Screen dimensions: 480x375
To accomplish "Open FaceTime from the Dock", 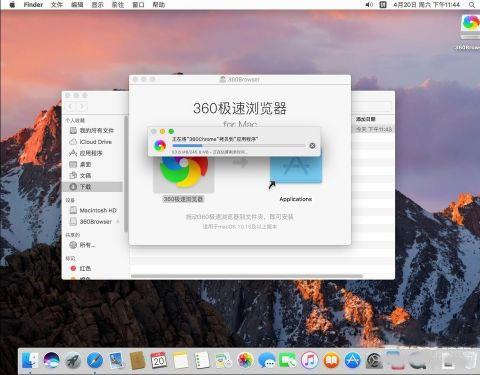I will [288, 361].
